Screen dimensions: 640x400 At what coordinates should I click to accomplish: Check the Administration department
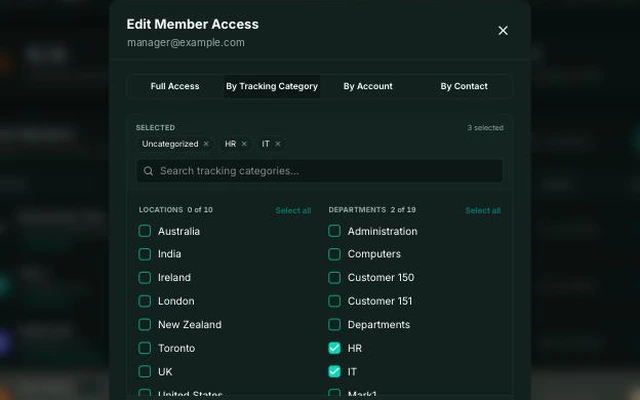tap(334, 231)
